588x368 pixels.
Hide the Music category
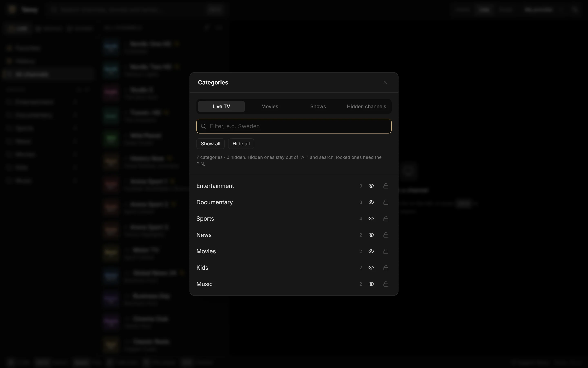371,284
